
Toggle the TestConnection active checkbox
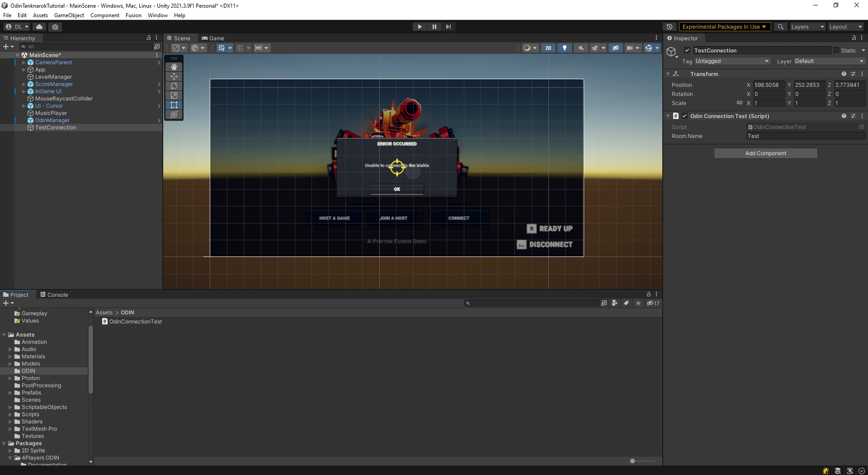[687, 51]
